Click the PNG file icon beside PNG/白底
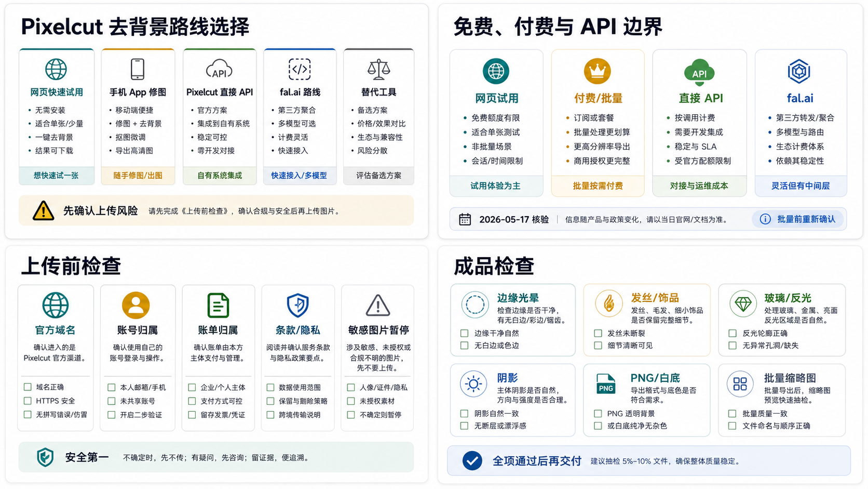Viewport: 868px width, 489px height. (x=606, y=384)
